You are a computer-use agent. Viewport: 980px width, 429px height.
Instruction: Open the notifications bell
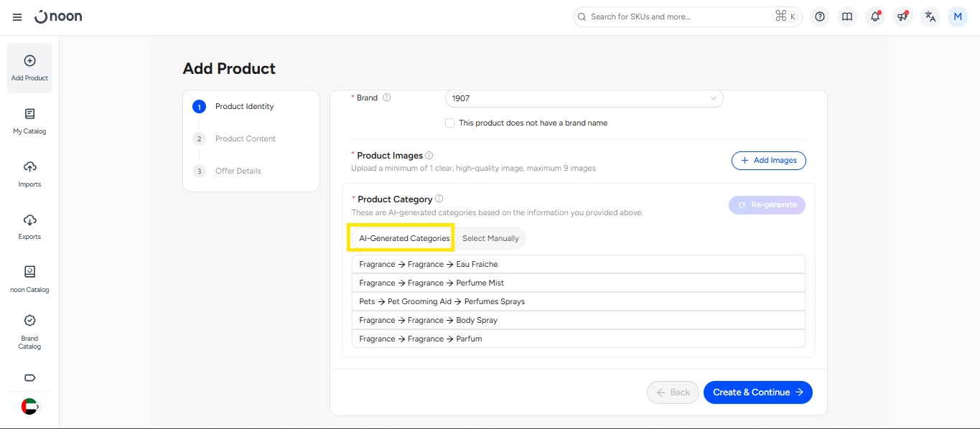874,17
